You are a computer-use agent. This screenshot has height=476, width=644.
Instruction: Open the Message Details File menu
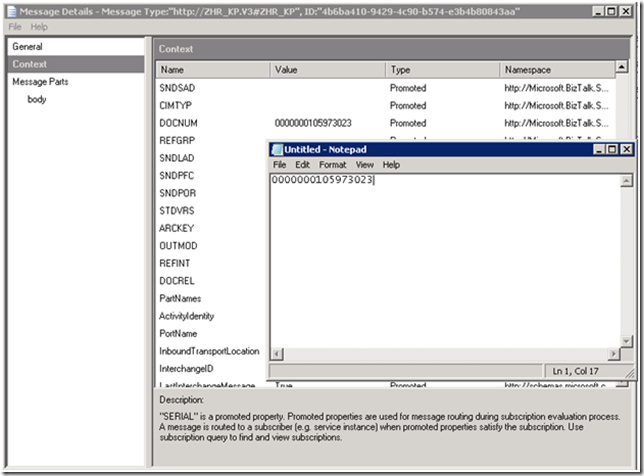point(15,27)
